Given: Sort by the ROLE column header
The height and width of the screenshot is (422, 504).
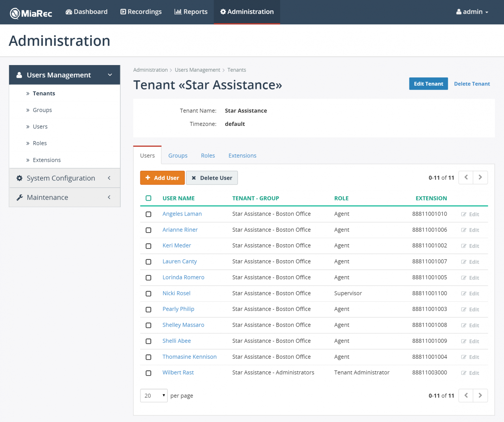Looking at the screenshot, I should (x=341, y=198).
